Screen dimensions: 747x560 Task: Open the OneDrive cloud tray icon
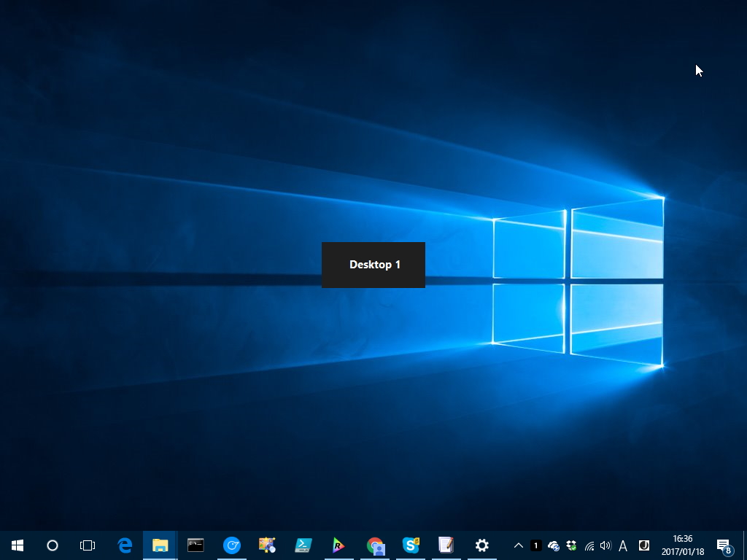coord(554,545)
